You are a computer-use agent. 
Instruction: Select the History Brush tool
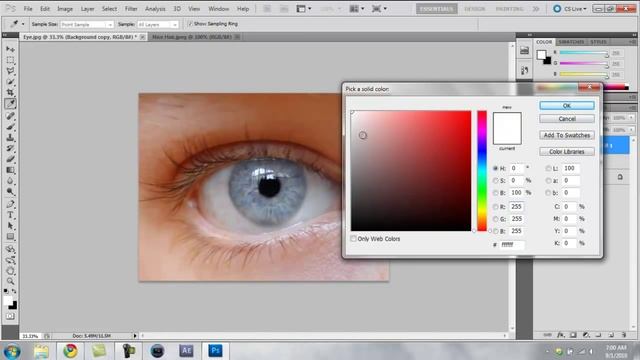coord(10,148)
